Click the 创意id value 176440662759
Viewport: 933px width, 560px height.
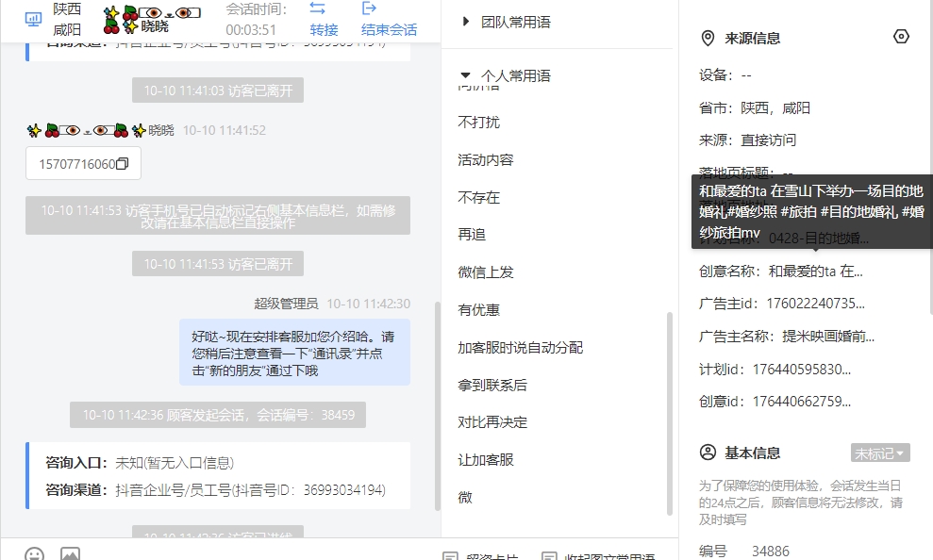[802, 402]
